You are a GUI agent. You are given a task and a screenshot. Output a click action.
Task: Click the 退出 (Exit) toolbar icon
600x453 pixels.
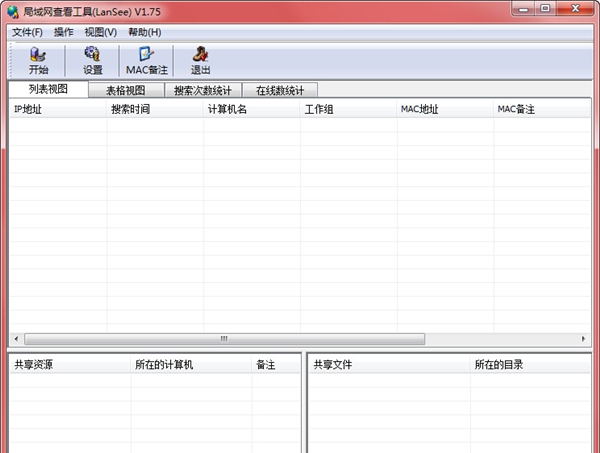pos(200,60)
